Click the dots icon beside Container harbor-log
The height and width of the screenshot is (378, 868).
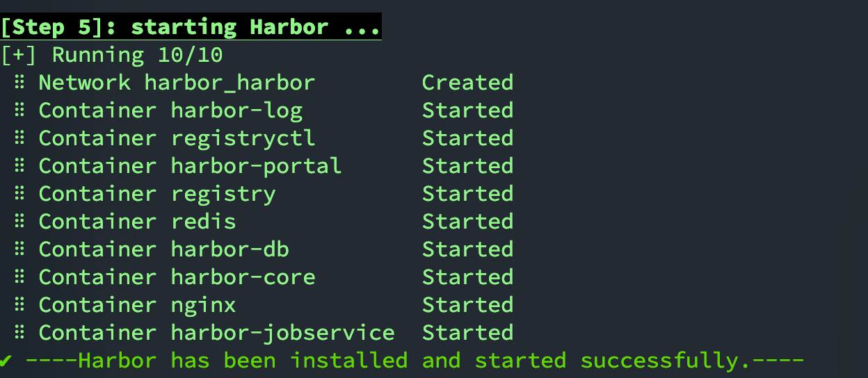[20, 110]
